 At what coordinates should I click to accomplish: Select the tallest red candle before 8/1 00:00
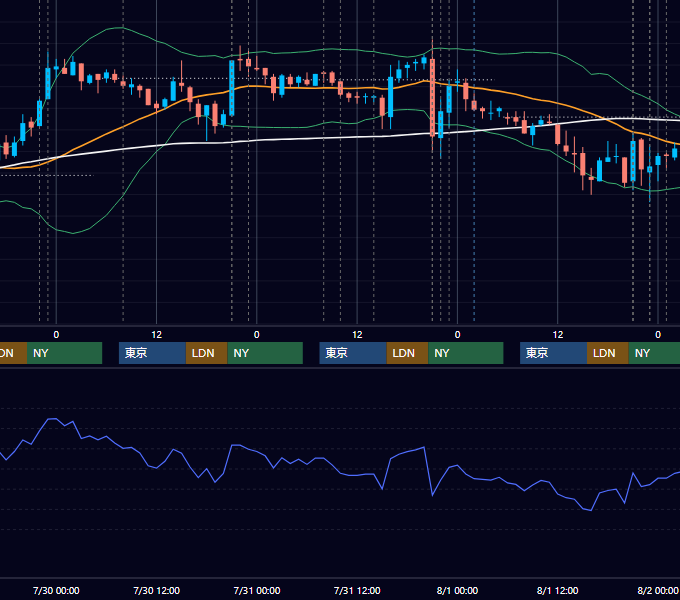(x=432, y=98)
